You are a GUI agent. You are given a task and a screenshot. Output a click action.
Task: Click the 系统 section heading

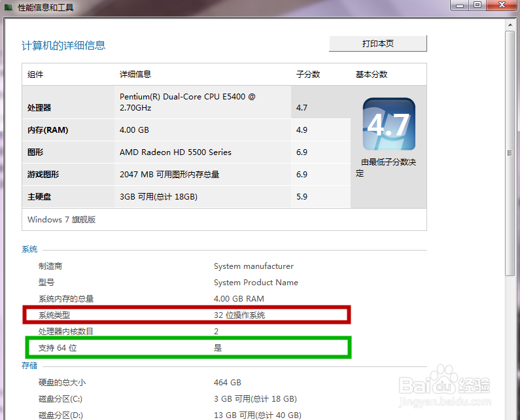29,249
